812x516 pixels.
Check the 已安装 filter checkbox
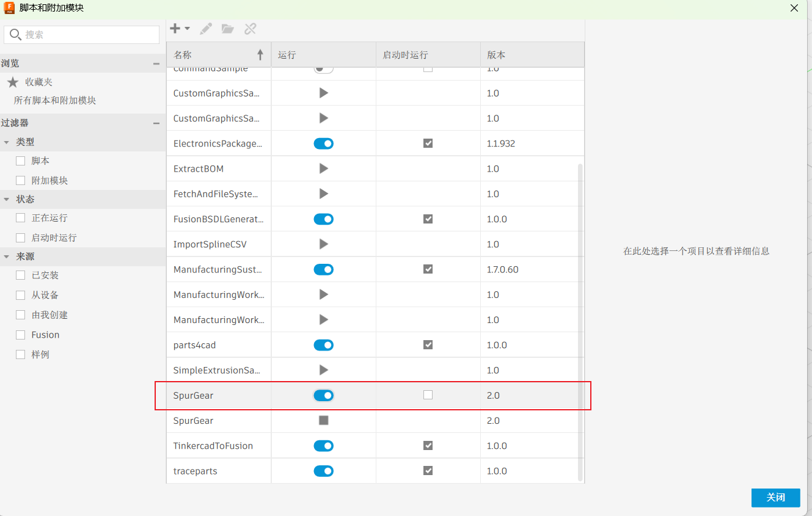(x=21, y=275)
